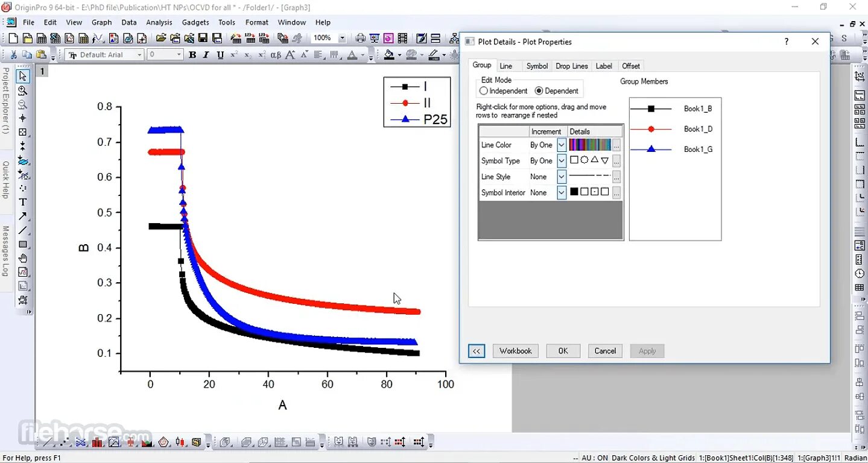This screenshot has width=868, height=463.
Task: Open the Analysis menu
Action: tap(159, 22)
